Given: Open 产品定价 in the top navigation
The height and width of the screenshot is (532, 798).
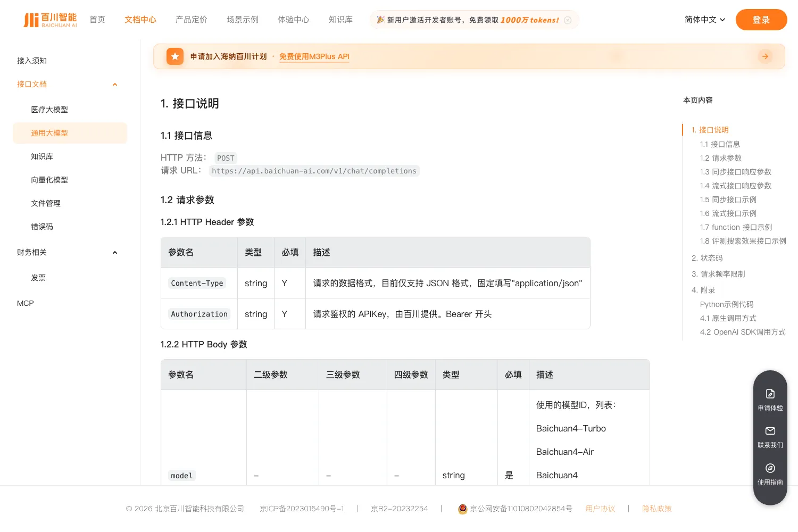Looking at the screenshot, I should point(192,20).
